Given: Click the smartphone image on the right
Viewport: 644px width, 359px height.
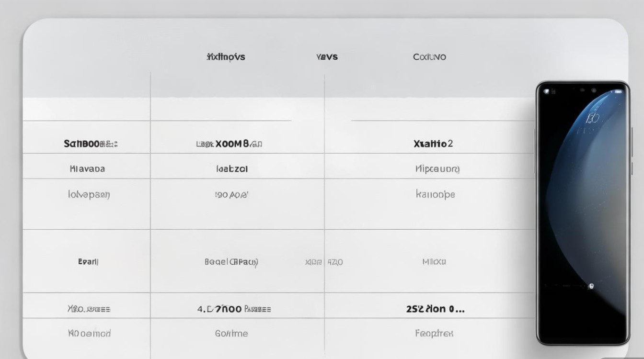Looking at the screenshot, I should (582, 213).
